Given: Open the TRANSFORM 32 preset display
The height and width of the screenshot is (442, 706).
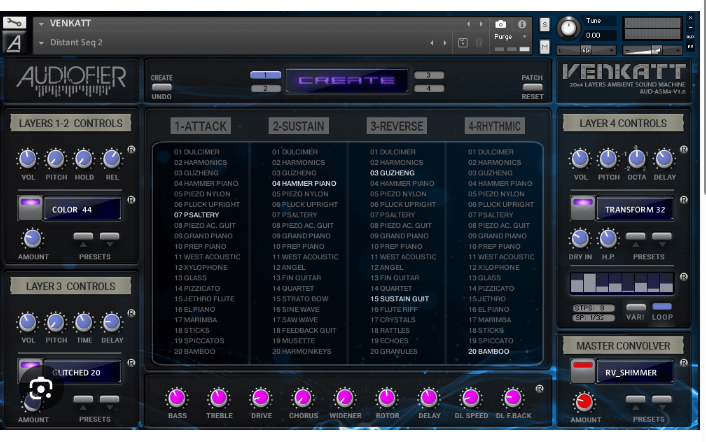Looking at the screenshot, I should 635,209.
